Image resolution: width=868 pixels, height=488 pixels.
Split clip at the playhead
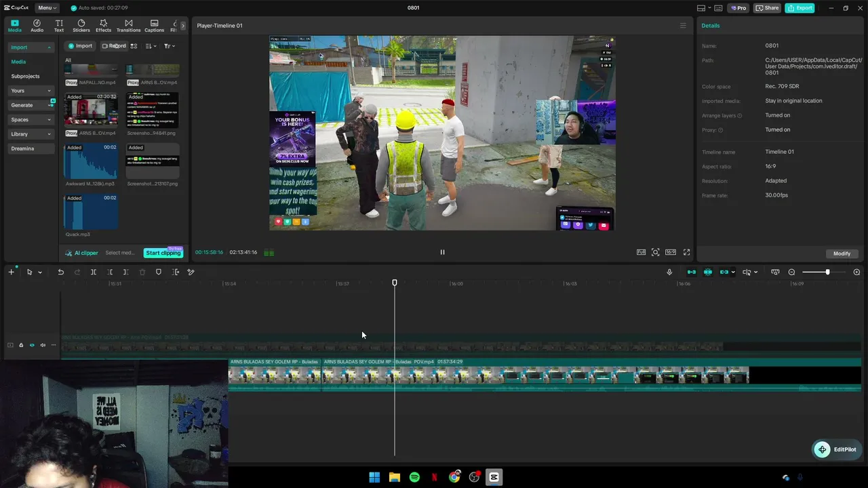tap(94, 272)
